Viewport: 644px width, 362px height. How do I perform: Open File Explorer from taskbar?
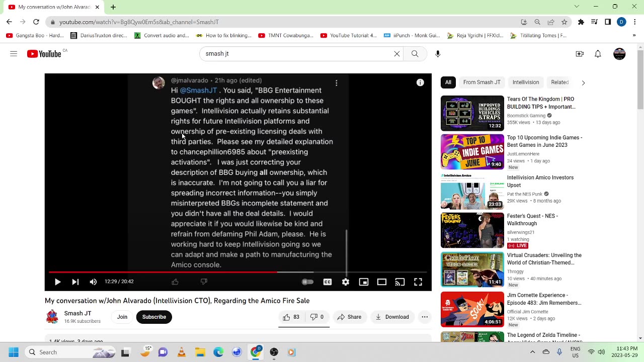pos(200,352)
